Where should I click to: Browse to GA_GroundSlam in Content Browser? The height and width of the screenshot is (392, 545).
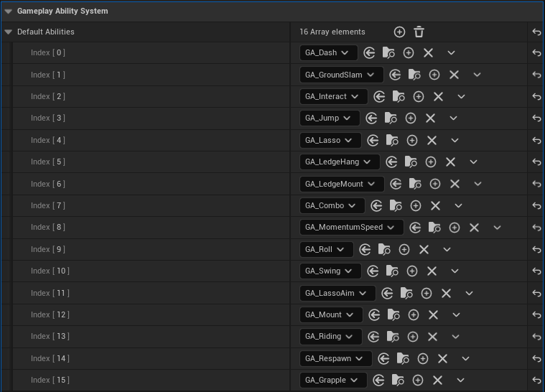(x=414, y=75)
